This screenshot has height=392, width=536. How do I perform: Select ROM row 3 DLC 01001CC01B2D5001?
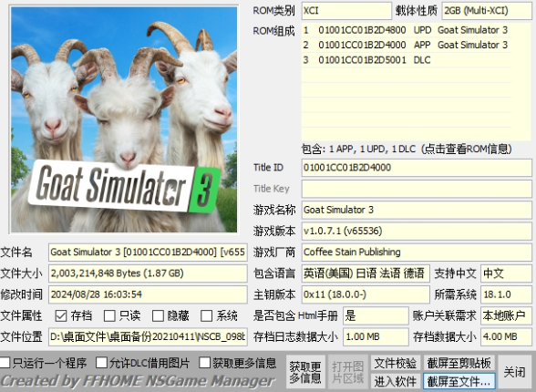pyautogui.click(x=407, y=60)
